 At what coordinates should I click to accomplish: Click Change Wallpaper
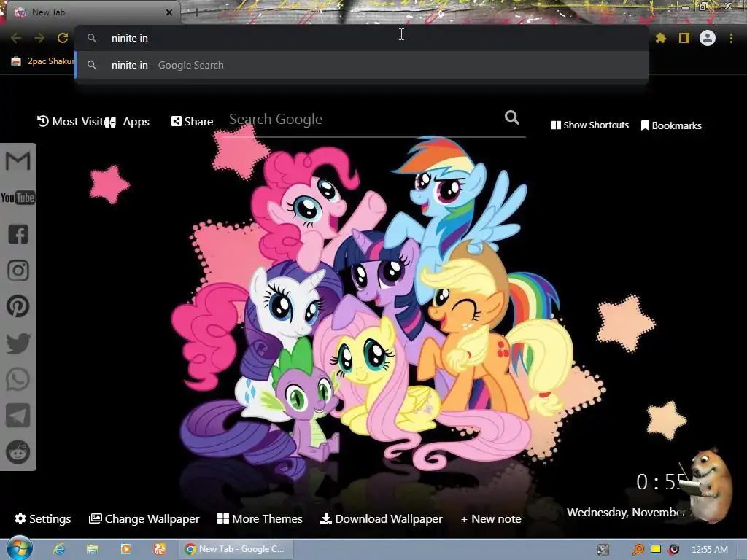(x=144, y=518)
